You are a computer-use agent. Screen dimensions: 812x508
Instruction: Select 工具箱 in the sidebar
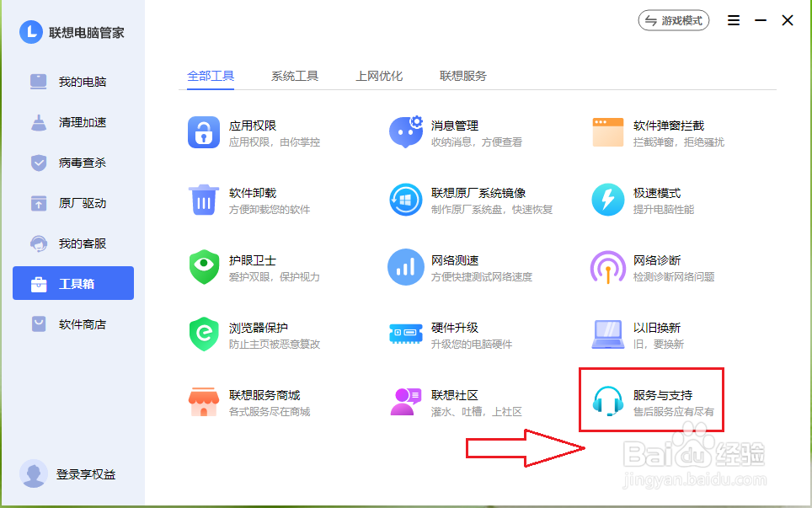tap(73, 283)
